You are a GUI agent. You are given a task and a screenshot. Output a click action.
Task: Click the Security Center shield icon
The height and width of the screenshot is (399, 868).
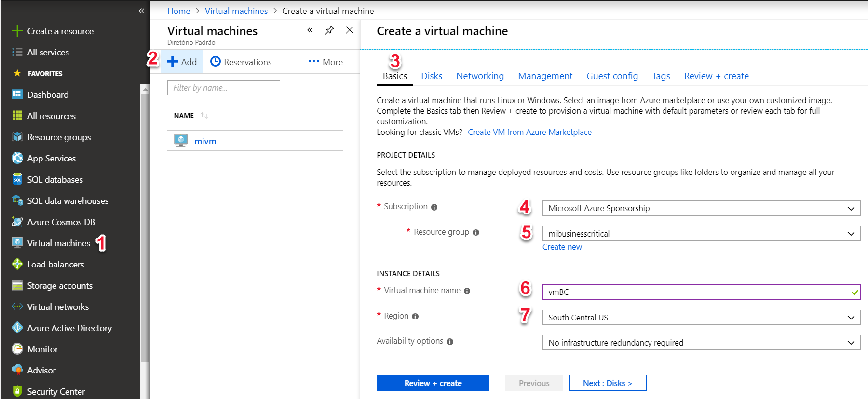pyautogui.click(x=17, y=391)
